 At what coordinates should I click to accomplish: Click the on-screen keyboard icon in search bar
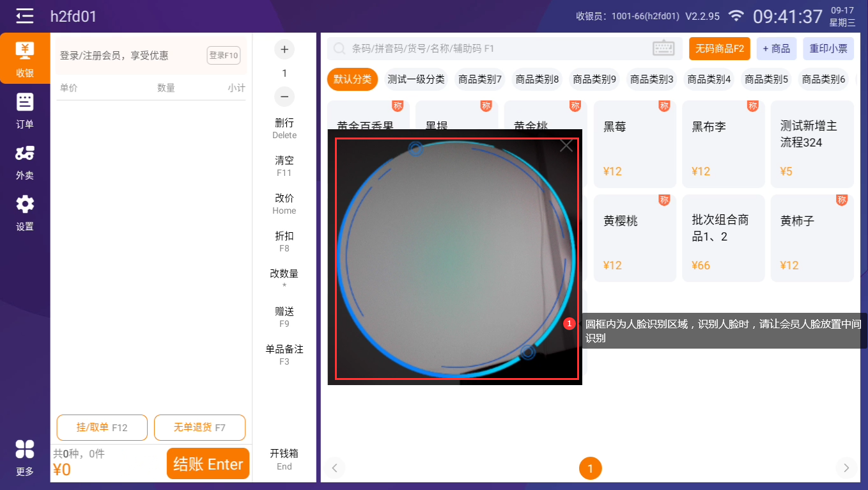pos(663,49)
